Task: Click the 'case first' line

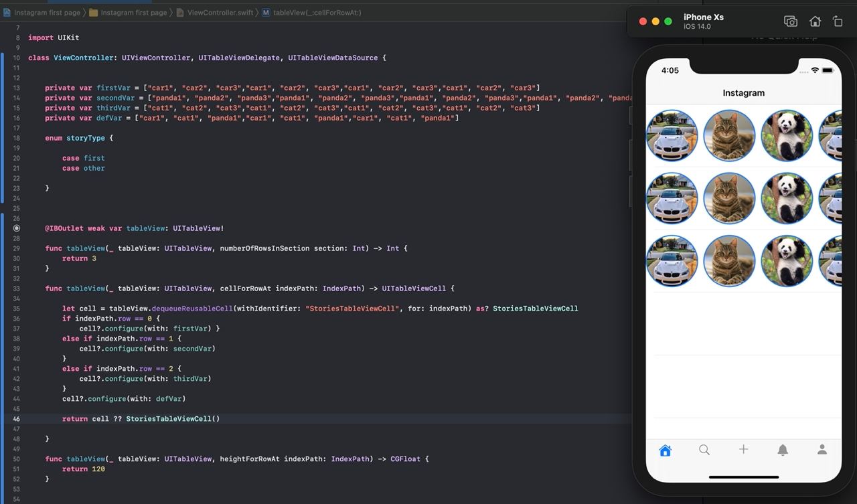Action: [x=84, y=158]
